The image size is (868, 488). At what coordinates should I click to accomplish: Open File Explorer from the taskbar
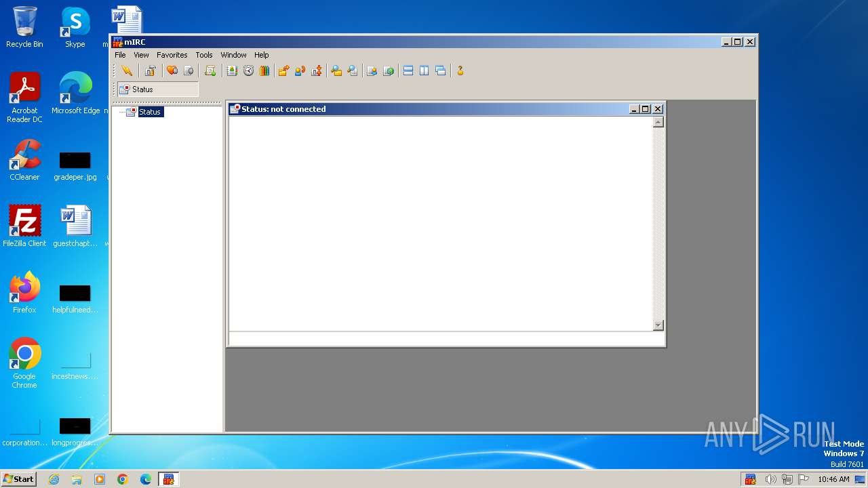pos(77,479)
